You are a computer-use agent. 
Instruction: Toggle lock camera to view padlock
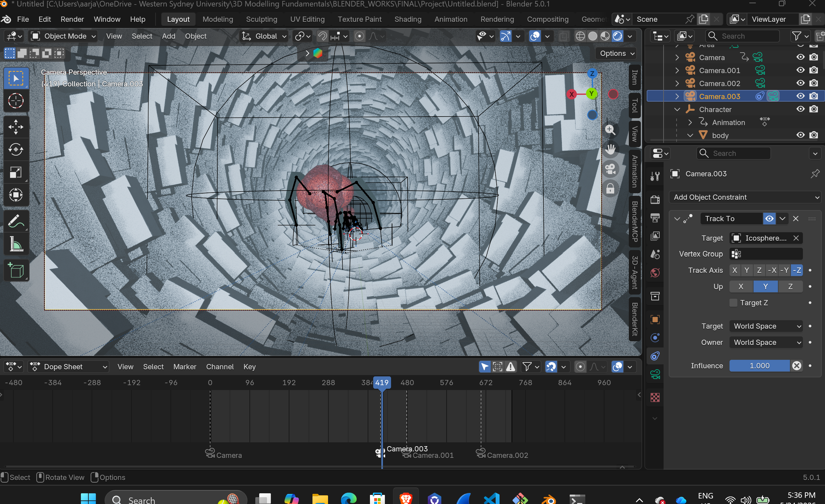(610, 189)
